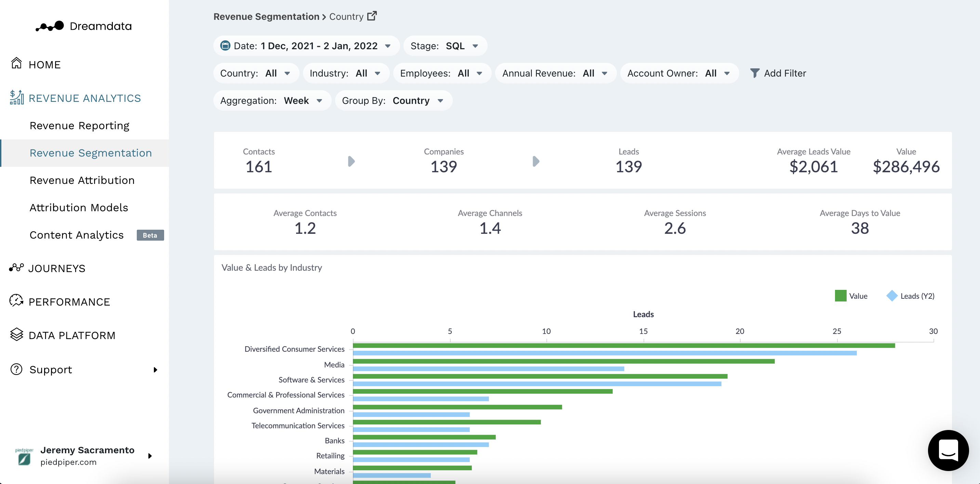This screenshot has height=484, width=980.
Task: Click the Data Platform layers icon
Action: [x=16, y=335]
